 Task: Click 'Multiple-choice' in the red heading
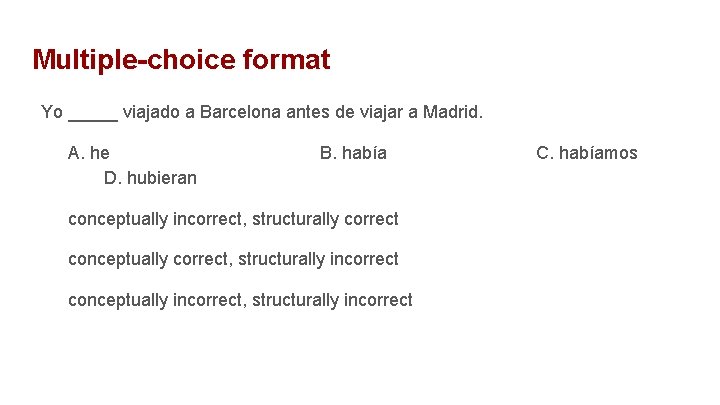[133, 60]
